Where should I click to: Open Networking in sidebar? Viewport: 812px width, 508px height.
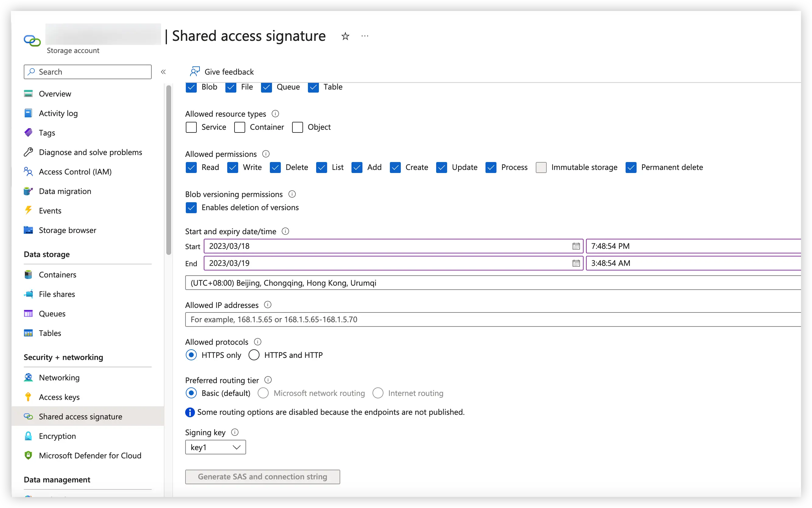pos(59,377)
